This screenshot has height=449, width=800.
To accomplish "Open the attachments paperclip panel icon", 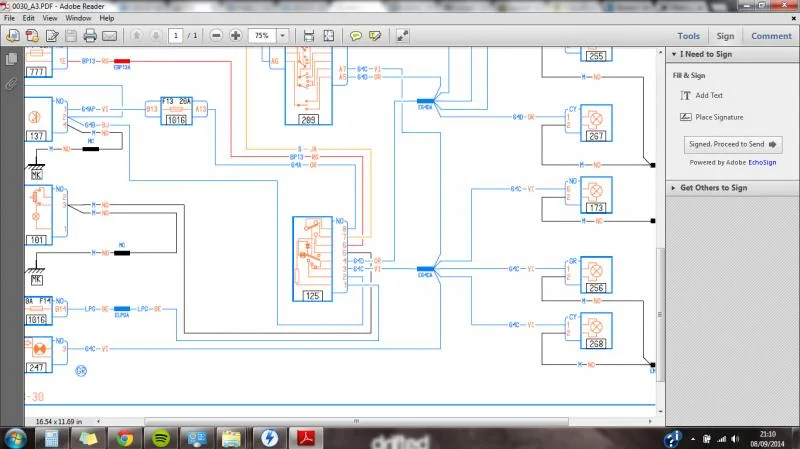I will [x=11, y=83].
